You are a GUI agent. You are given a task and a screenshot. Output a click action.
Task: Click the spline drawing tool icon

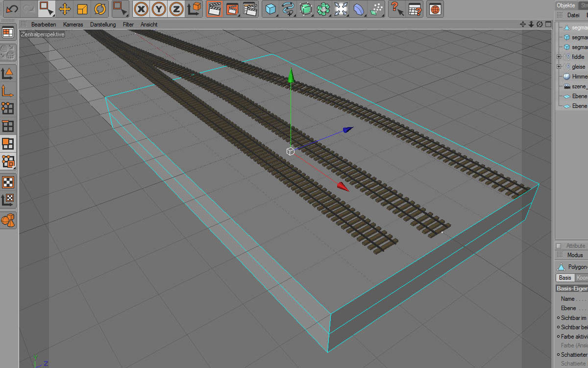tap(288, 9)
